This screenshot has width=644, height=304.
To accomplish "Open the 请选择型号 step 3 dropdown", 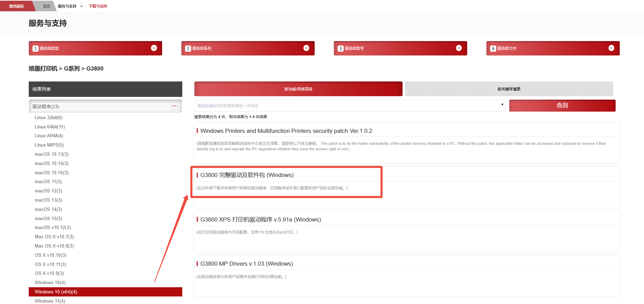I will pyautogui.click(x=400, y=48).
